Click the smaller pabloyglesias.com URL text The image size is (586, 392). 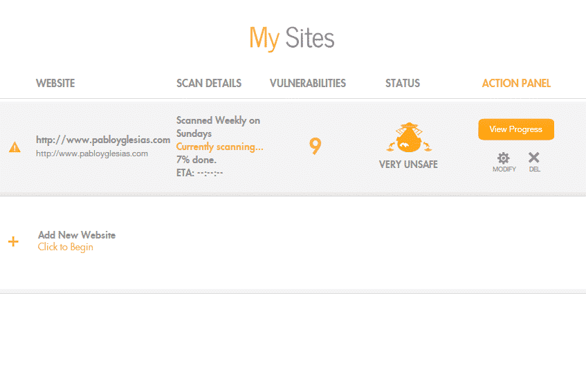click(92, 153)
